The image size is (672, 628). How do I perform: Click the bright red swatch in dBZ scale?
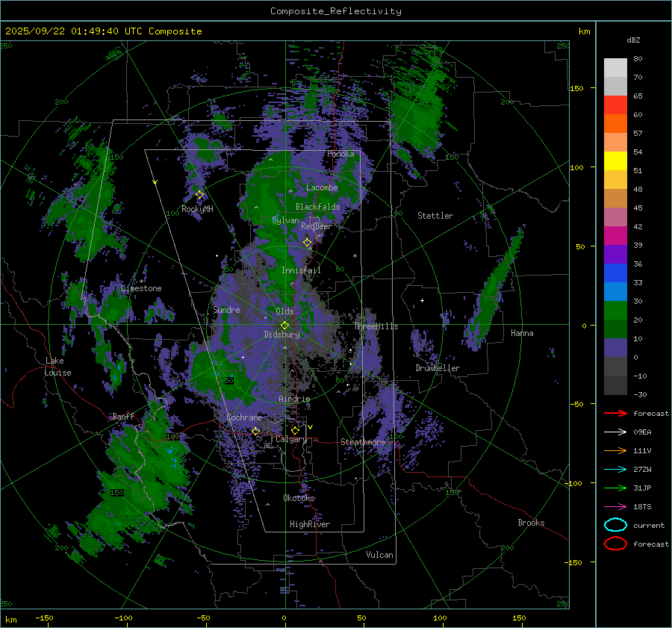click(615, 105)
